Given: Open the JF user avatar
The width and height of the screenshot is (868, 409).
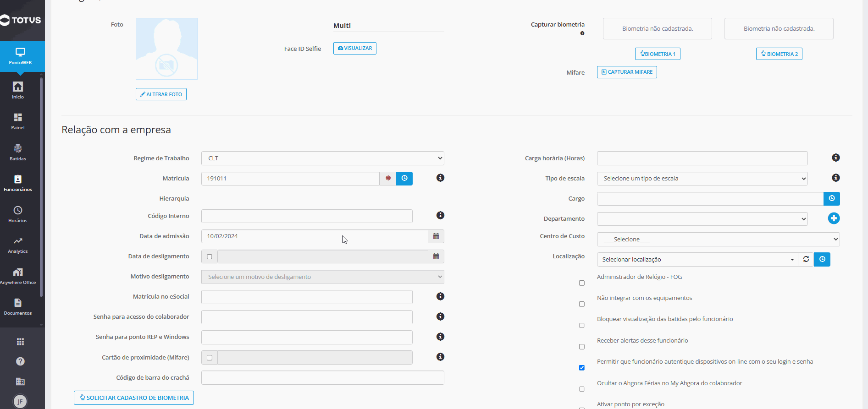Looking at the screenshot, I should click(20, 401).
